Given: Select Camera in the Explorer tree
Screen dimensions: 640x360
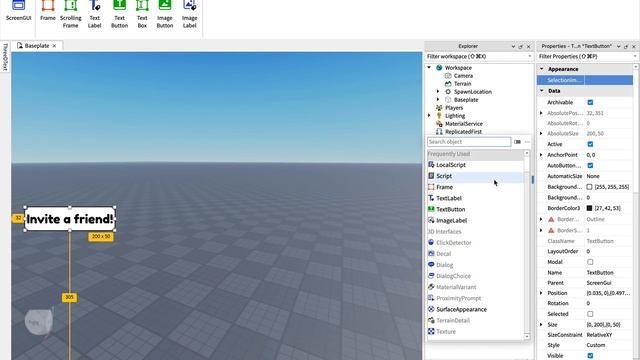Looking at the screenshot, I should click(x=463, y=76).
